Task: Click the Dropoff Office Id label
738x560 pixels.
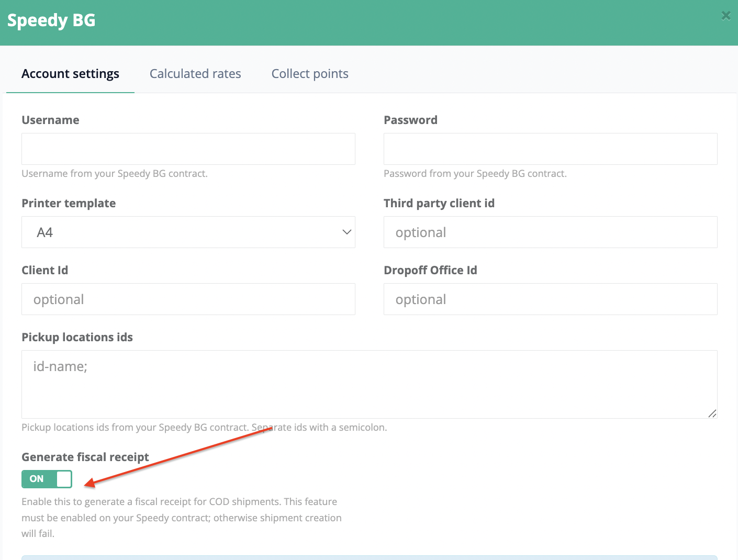Action: tap(430, 270)
